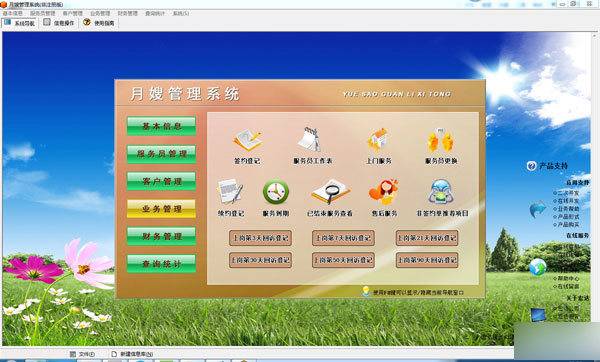600x362 pixels.
Task: Open the 业务管理 menu in menu bar
Action: 100,13
